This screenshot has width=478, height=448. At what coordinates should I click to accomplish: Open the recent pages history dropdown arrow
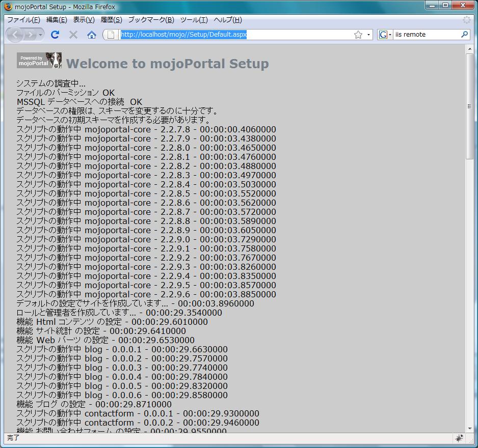(x=41, y=35)
